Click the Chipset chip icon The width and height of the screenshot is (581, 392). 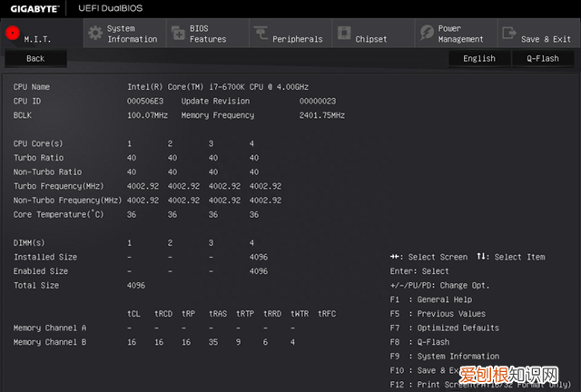(x=344, y=34)
